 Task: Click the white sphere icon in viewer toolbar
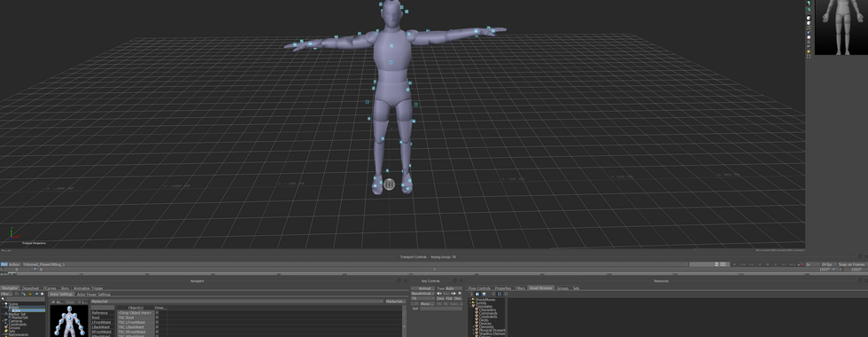pos(809,37)
